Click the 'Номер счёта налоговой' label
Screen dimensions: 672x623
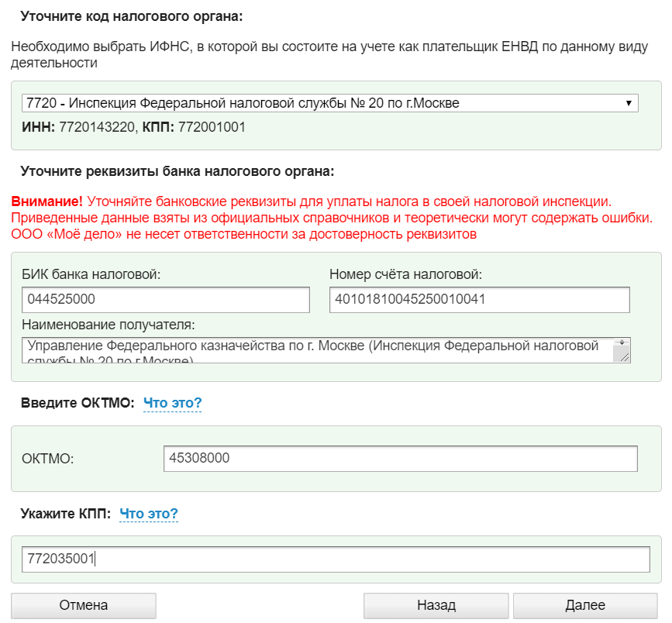tap(405, 274)
